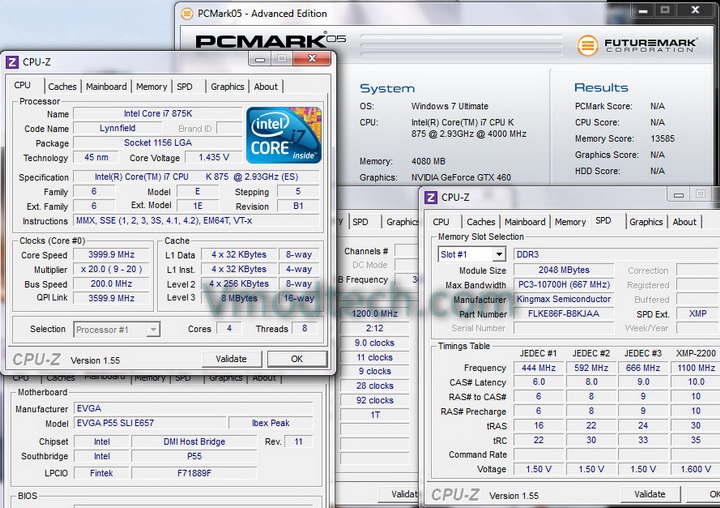Click Validate in the SPD CPU-Z window
Image resolution: width=720 pixels, height=508 pixels.
[x=650, y=494]
